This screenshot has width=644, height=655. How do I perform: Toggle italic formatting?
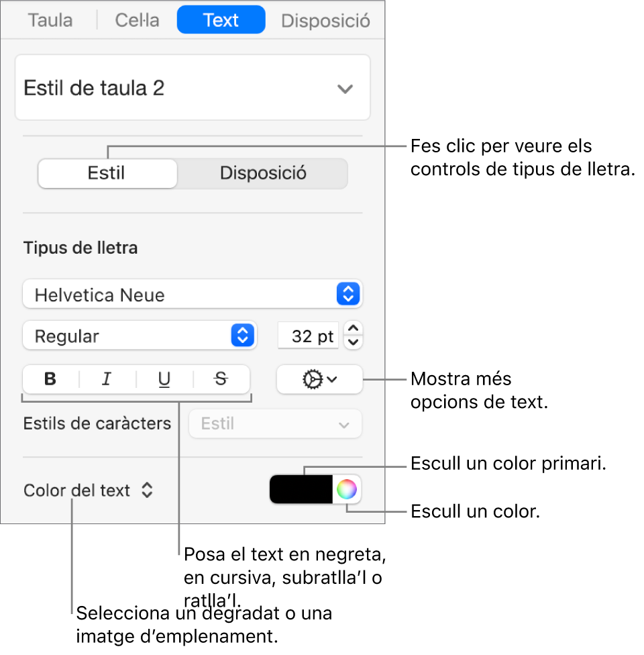(107, 379)
